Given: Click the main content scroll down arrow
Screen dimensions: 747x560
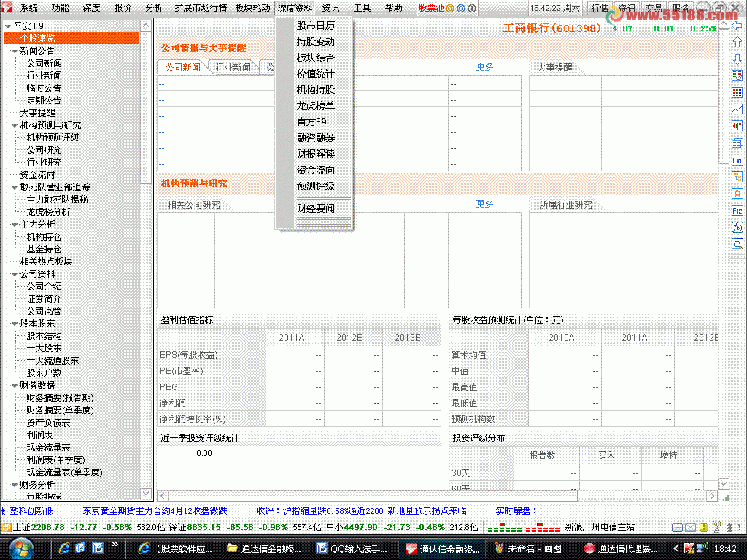Looking at the screenshot, I should tap(723, 484).
